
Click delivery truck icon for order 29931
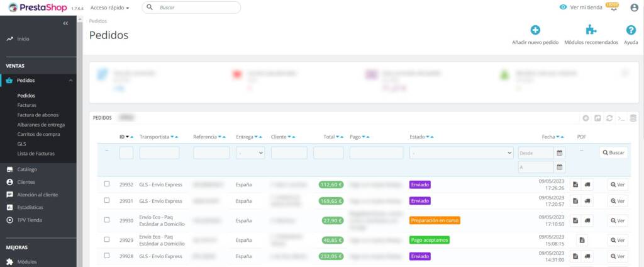coord(587,201)
